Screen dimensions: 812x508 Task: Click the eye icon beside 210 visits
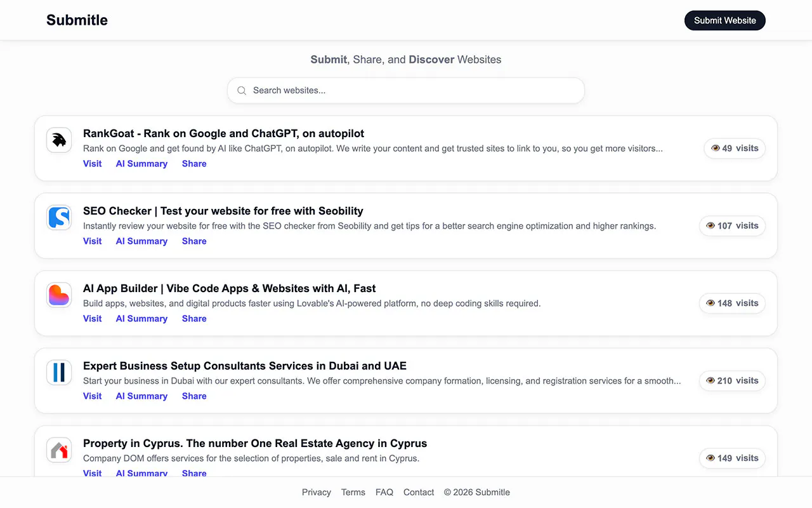click(x=710, y=380)
